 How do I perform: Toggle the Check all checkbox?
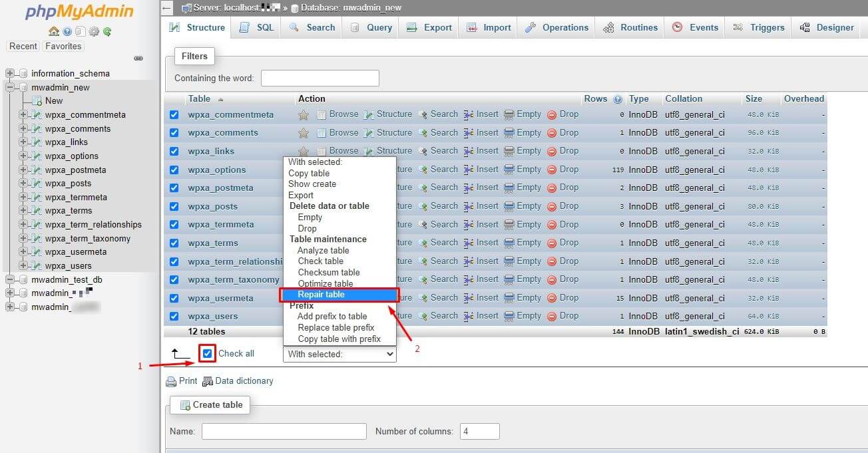pyautogui.click(x=208, y=354)
